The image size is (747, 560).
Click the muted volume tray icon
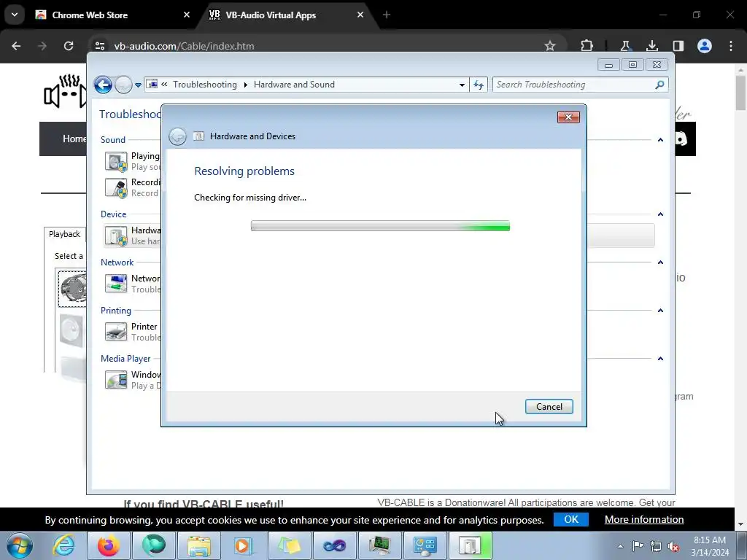673,546
